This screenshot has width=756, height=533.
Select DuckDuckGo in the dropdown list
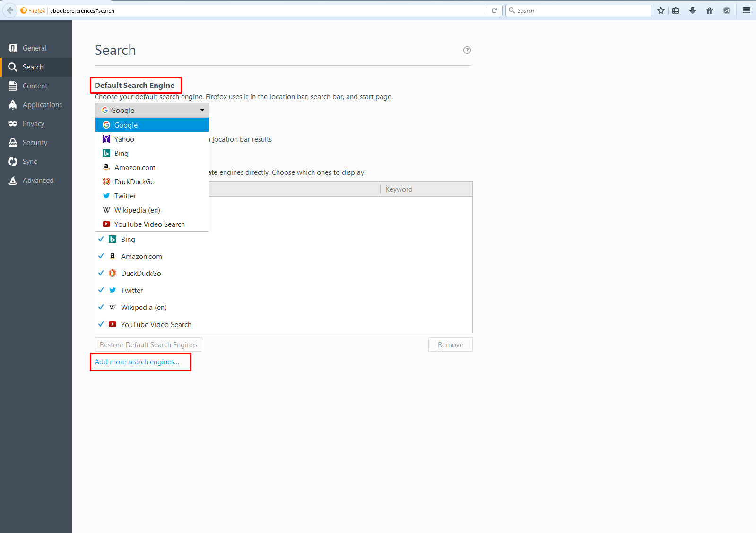coord(152,181)
